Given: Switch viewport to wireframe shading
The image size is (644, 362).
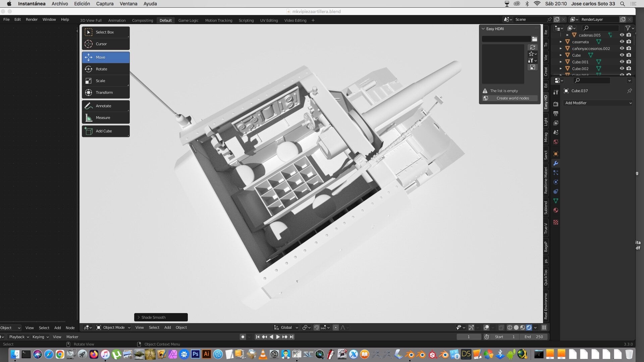Looking at the screenshot, I should click(x=510, y=327).
